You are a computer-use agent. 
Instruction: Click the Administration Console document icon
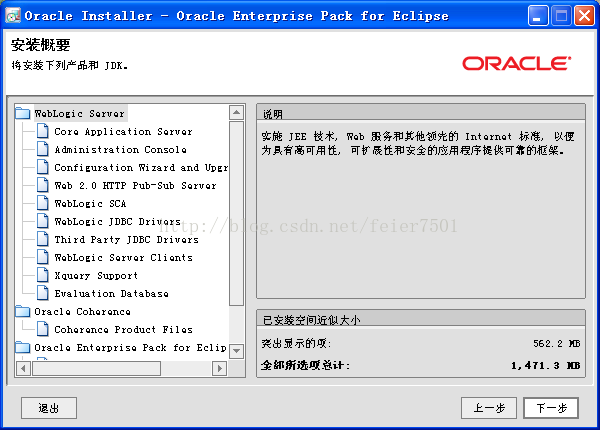point(43,149)
